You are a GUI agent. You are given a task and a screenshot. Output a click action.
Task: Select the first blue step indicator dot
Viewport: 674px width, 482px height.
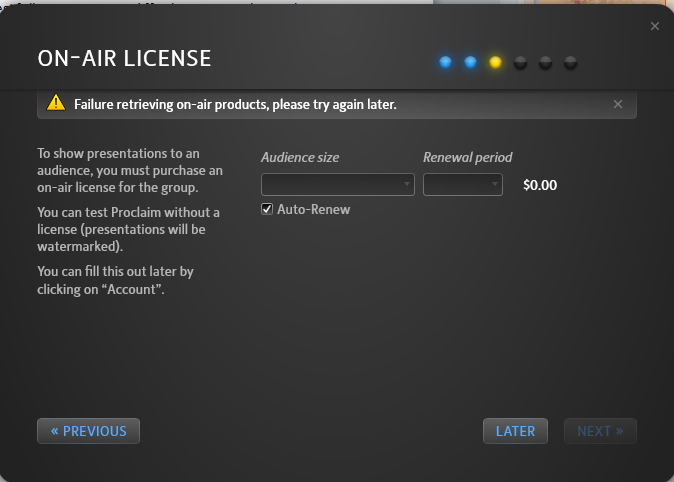pos(445,62)
